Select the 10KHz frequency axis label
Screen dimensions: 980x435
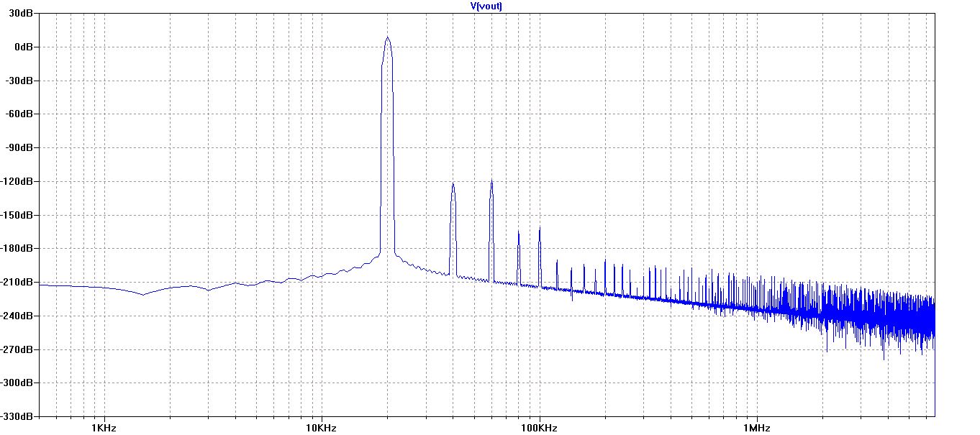tap(320, 428)
